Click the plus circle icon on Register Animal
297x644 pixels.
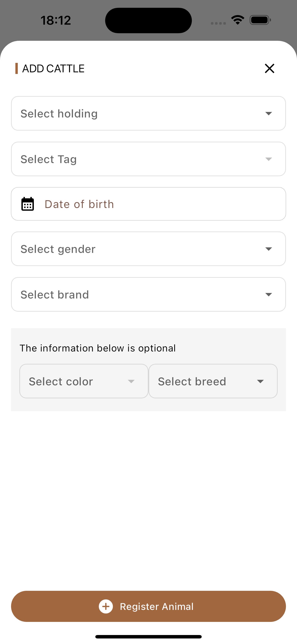(106, 606)
